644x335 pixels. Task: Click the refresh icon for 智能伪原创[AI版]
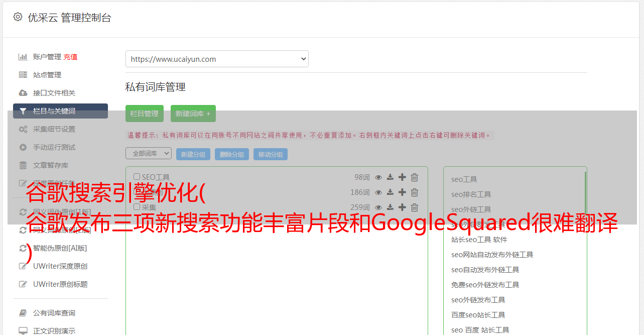pos(23,248)
